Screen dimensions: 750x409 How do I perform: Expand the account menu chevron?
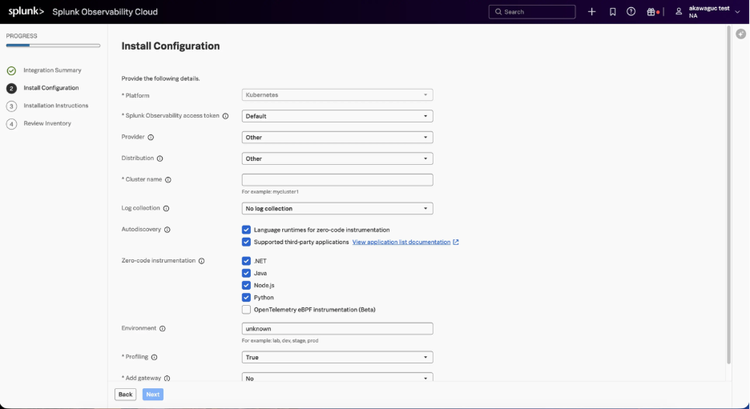737,12
